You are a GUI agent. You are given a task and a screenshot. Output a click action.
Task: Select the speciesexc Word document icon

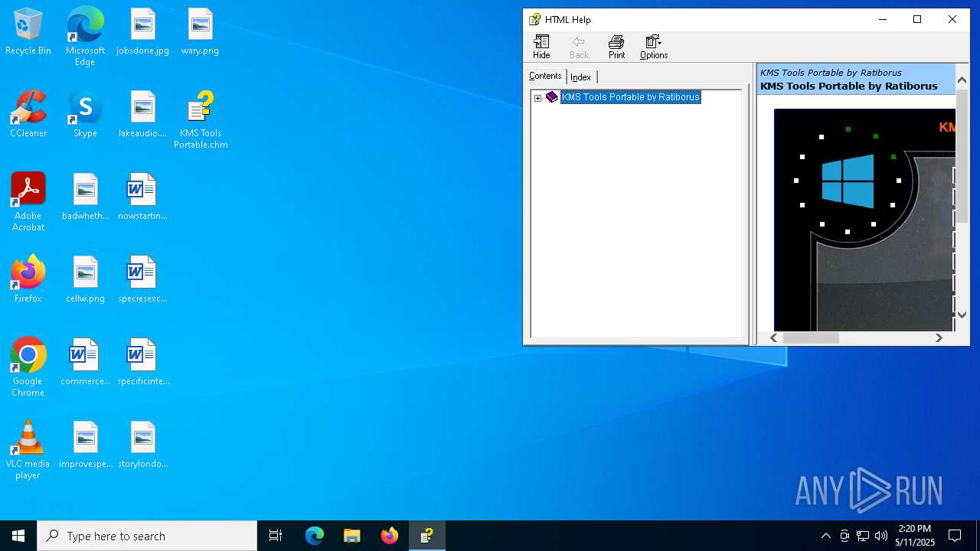[142, 280]
